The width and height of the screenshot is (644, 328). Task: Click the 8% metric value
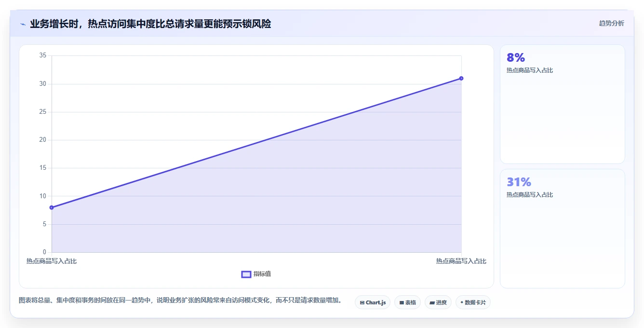(515, 57)
